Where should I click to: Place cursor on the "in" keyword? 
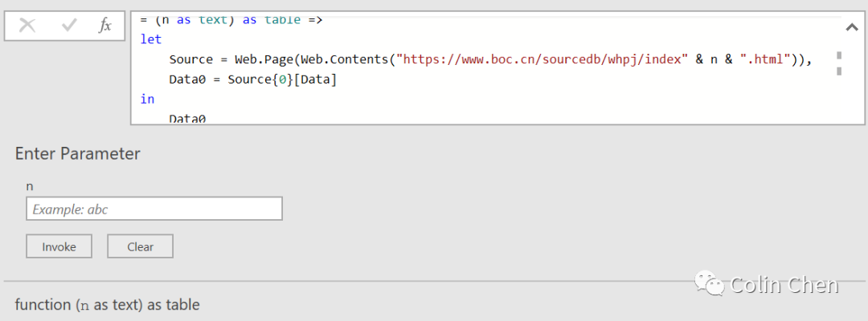147,99
